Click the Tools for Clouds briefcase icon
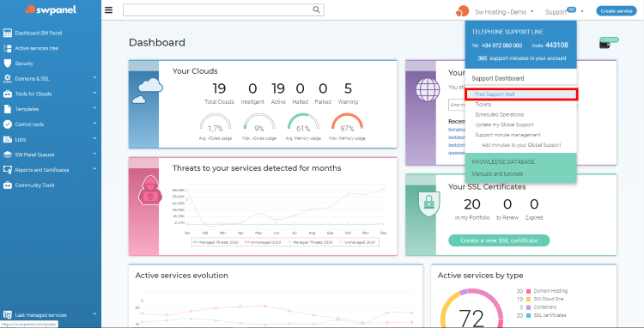 (x=8, y=94)
